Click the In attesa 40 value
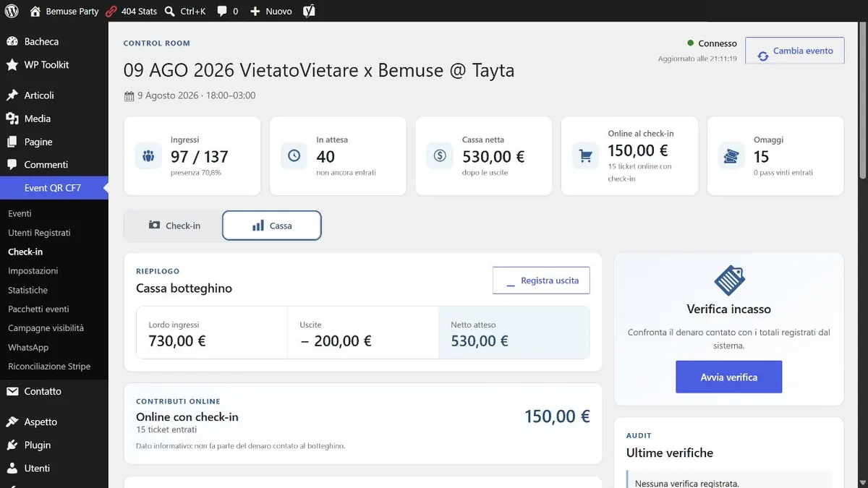The height and width of the screenshot is (488, 868). (325, 156)
